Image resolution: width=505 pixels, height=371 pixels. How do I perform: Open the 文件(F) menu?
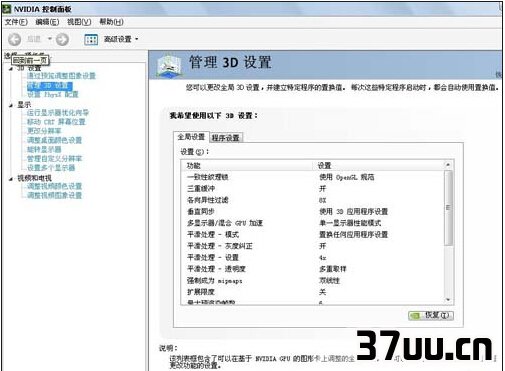(x=16, y=22)
